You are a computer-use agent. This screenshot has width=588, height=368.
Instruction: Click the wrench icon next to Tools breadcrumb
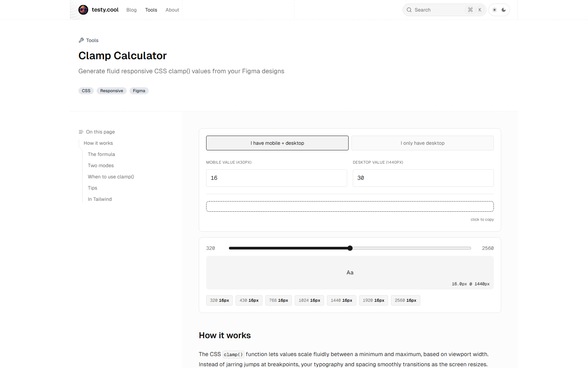click(x=81, y=40)
